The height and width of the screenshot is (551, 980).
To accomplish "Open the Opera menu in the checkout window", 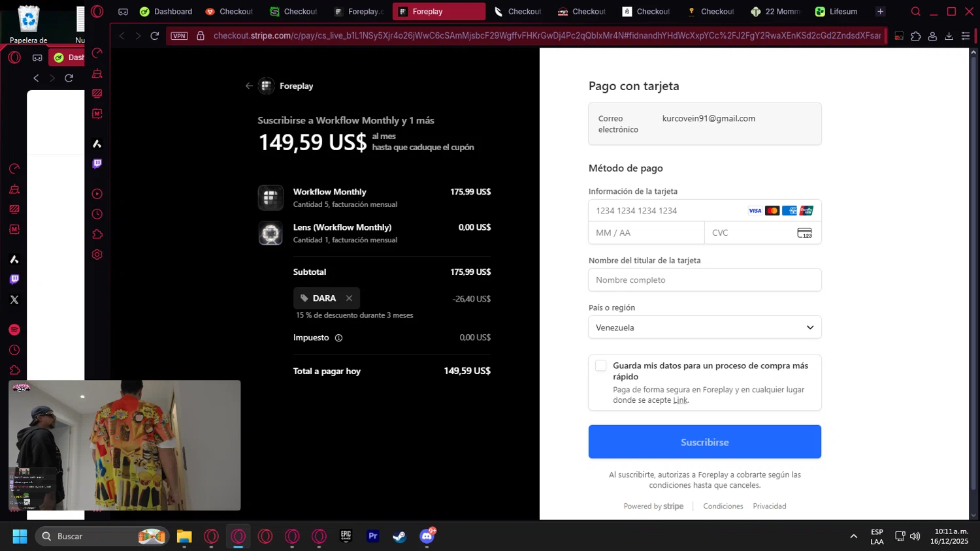I will pos(97,11).
